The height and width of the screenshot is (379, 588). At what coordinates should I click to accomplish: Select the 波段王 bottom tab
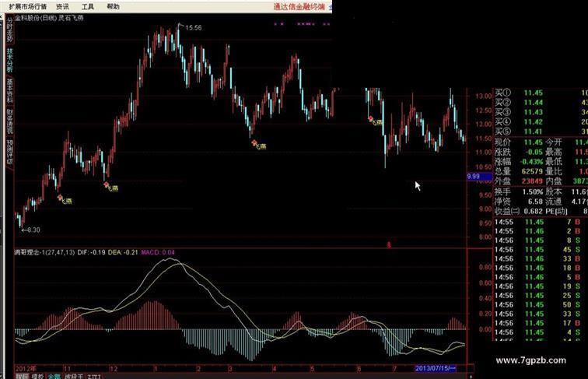[x=73, y=376]
